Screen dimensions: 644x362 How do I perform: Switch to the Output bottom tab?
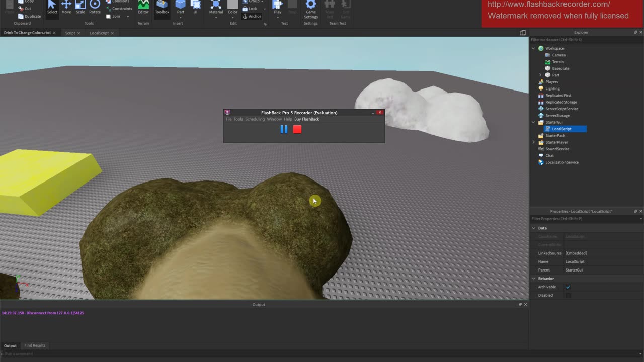10,346
